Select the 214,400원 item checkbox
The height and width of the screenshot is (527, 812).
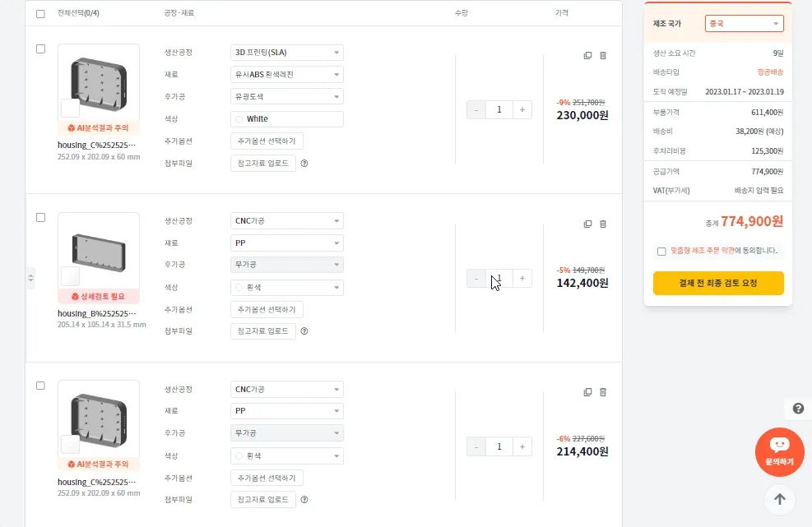[x=40, y=386]
